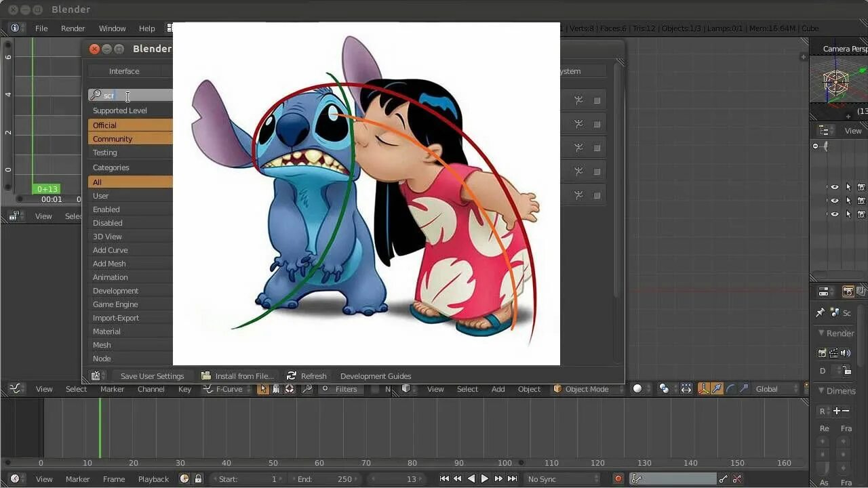Open the Development Guides link
The image size is (868, 488).
tap(376, 375)
